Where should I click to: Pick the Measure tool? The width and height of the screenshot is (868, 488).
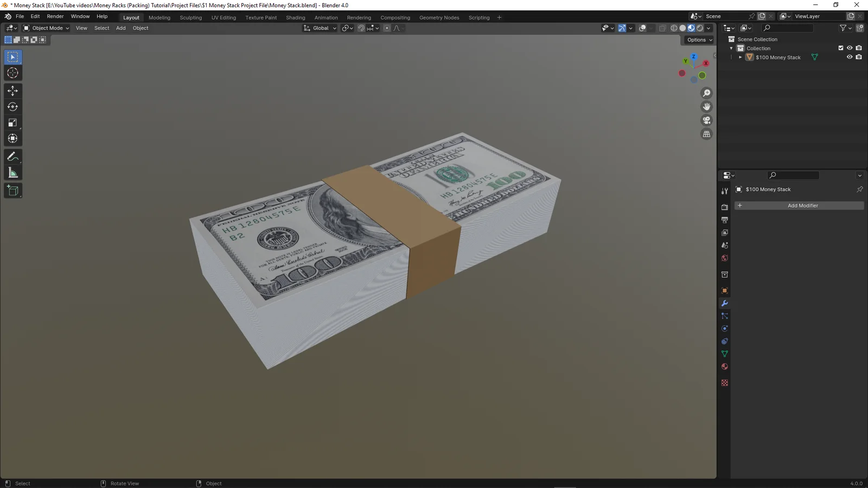(x=12, y=172)
